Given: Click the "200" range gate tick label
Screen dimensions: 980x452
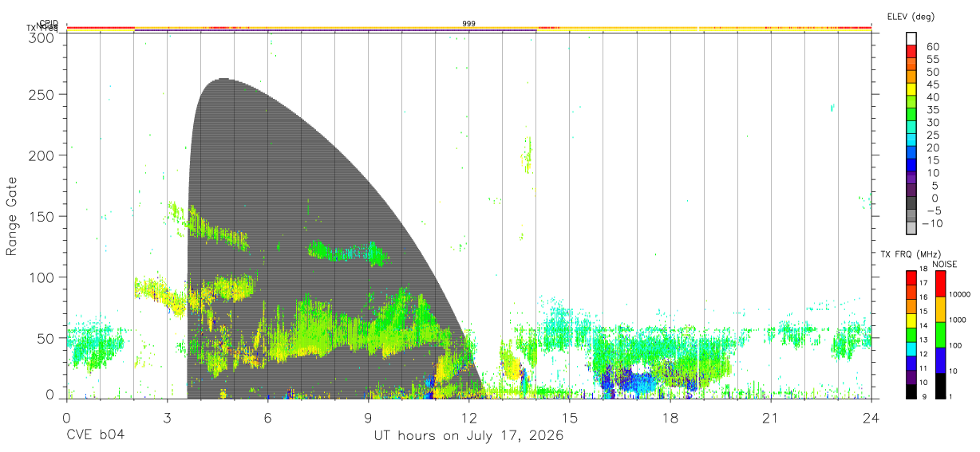Looking at the screenshot, I should tap(41, 155).
